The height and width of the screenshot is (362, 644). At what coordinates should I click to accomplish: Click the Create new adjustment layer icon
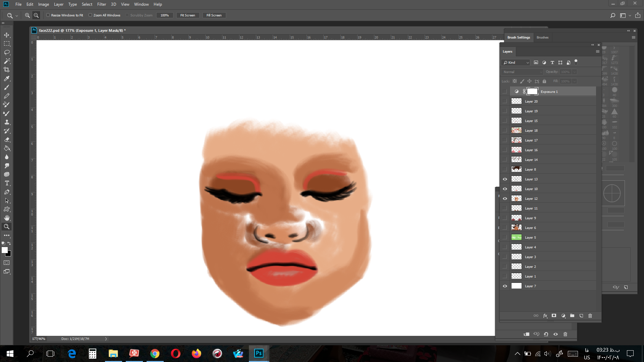click(x=563, y=316)
